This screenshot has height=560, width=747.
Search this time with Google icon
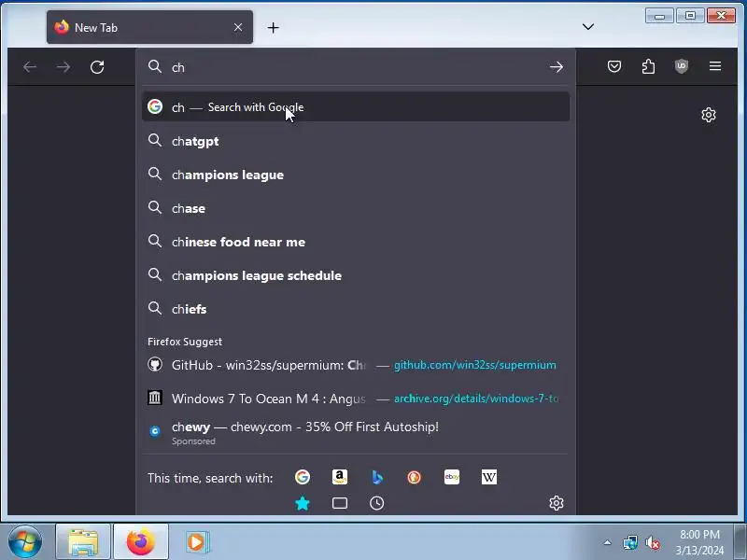click(303, 477)
